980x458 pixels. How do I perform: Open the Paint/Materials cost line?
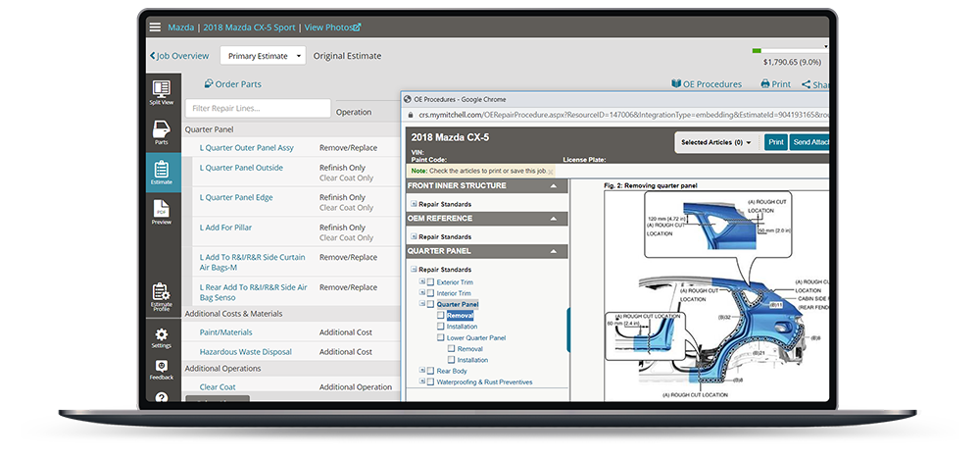(225, 332)
